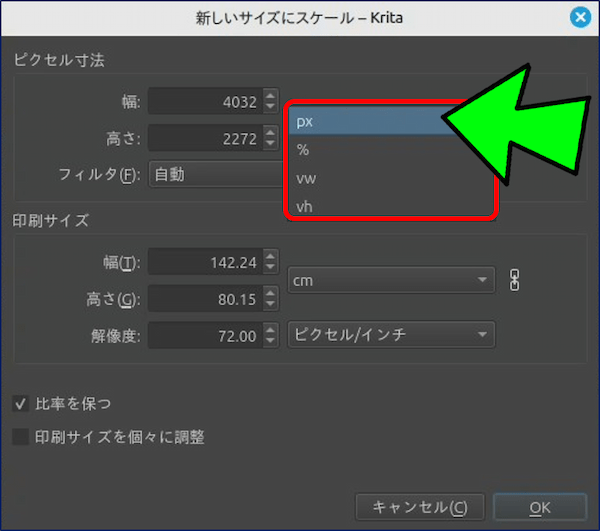Increase pixel width using the up arrow
The image size is (600, 531).
[269, 95]
